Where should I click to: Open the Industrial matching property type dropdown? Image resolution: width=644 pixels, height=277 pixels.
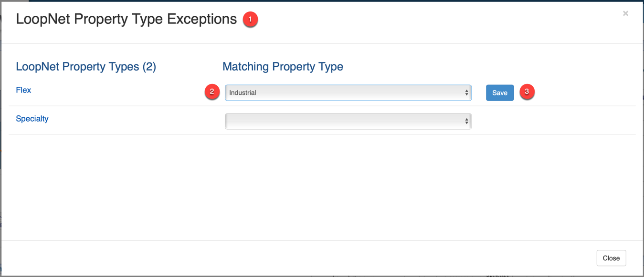348,93
